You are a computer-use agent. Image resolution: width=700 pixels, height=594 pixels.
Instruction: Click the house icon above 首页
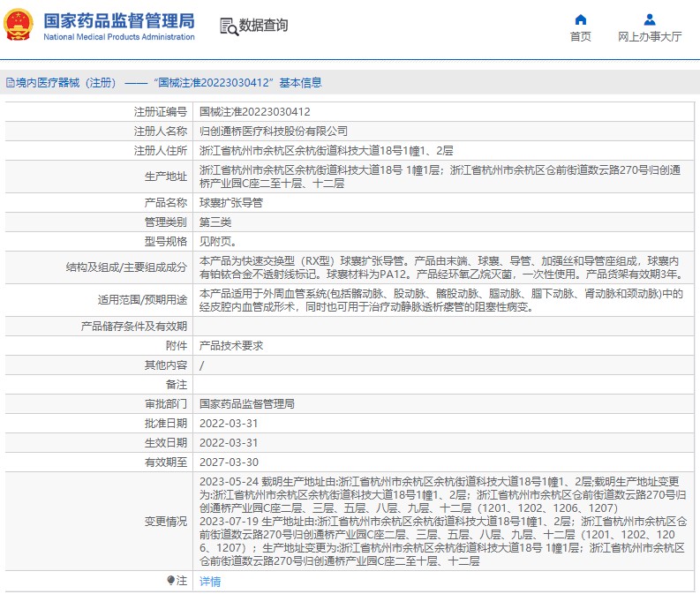click(x=580, y=19)
